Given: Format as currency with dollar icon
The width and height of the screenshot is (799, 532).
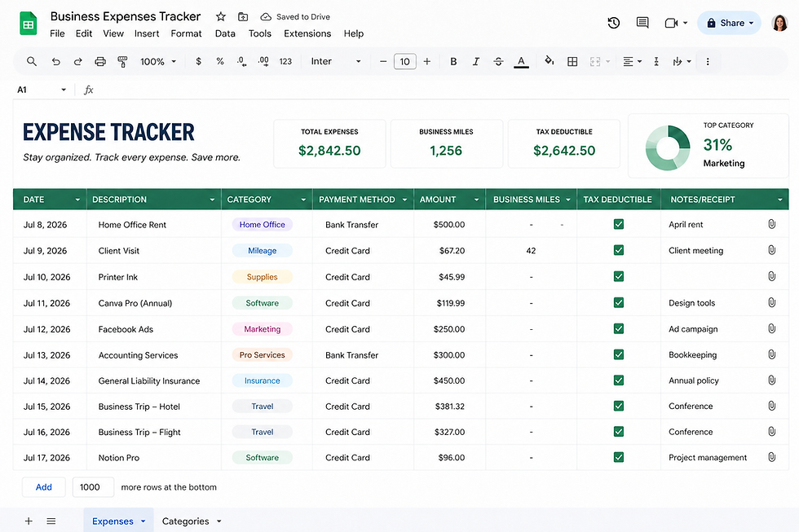Looking at the screenshot, I should coord(198,62).
